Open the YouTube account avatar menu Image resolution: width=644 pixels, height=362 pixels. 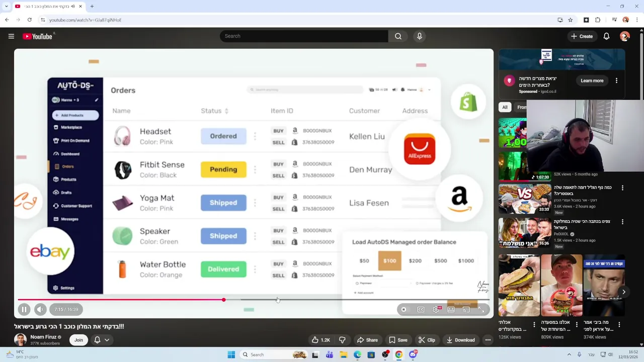pos(625,36)
